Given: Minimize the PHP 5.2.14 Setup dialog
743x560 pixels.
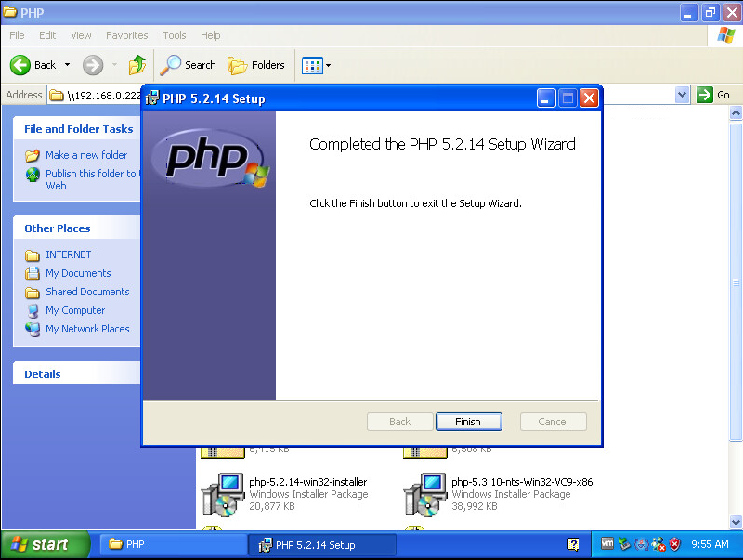Looking at the screenshot, I should click(x=546, y=98).
